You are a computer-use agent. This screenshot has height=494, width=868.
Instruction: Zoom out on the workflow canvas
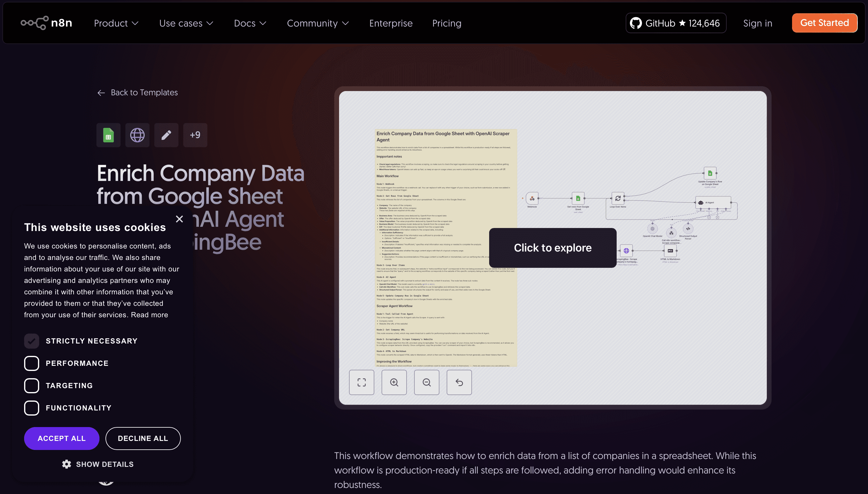click(426, 382)
